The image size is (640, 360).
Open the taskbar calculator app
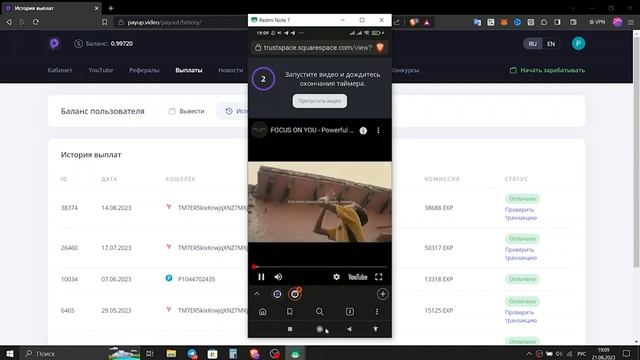(x=233, y=353)
